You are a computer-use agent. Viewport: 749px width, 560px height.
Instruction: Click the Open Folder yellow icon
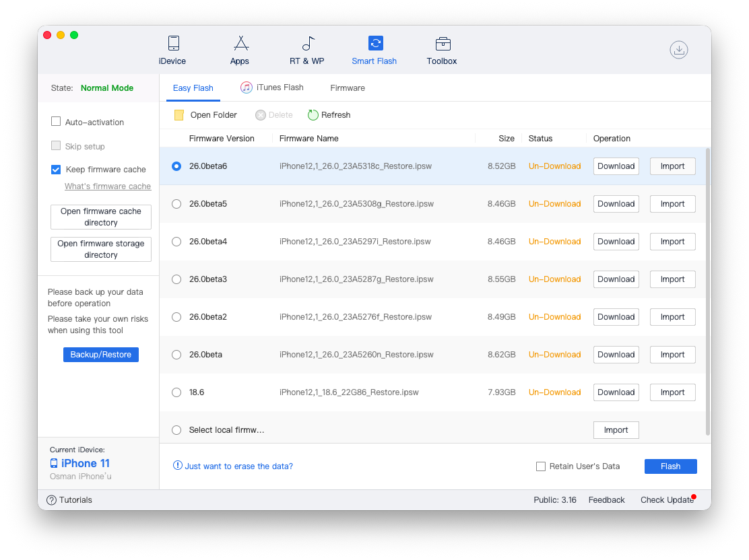click(179, 115)
